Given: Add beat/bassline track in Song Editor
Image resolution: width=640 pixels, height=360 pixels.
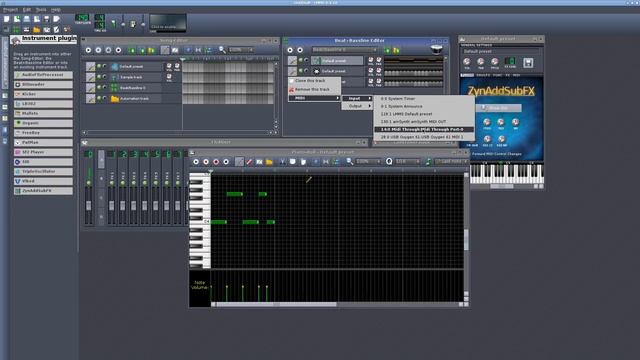Looking at the screenshot, I should (132, 50).
